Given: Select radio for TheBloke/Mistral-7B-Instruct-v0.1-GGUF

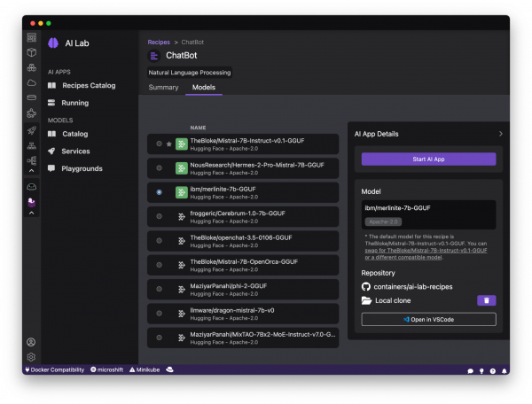Looking at the screenshot, I should [x=159, y=144].
